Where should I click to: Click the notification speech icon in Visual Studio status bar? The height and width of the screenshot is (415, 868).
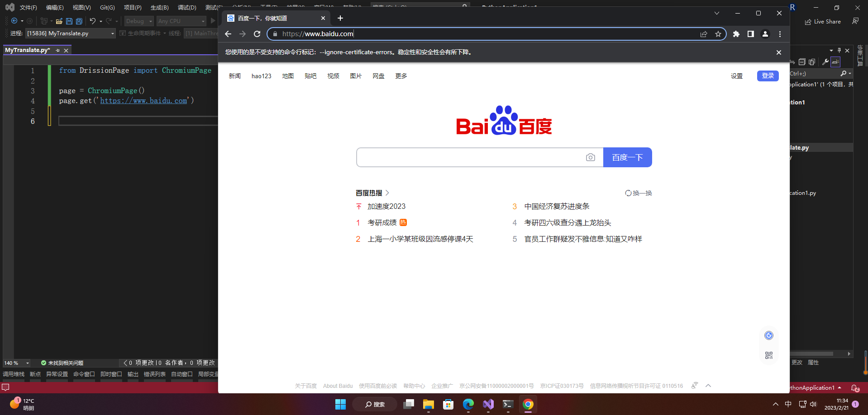pyautogui.click(x=5, y=387)
